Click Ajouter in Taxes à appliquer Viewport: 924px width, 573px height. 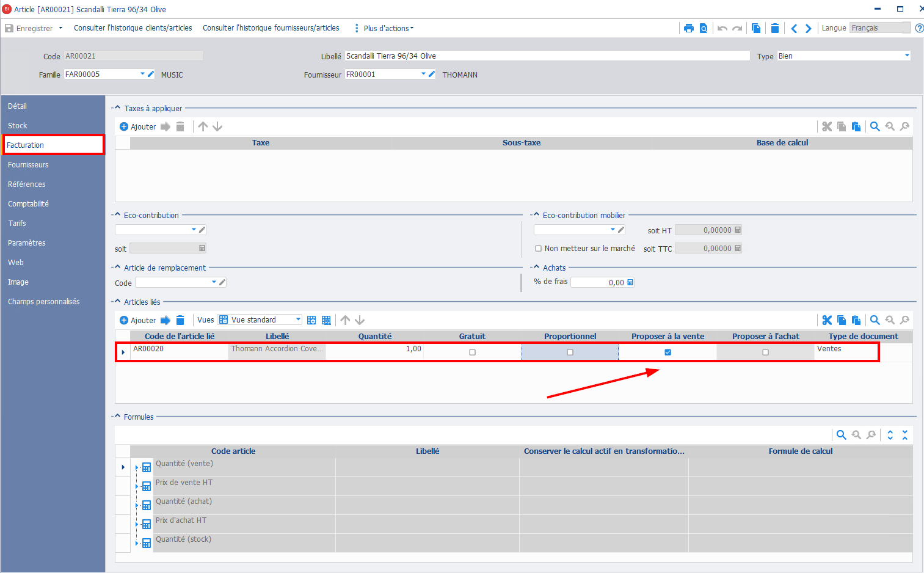point(138,126)
